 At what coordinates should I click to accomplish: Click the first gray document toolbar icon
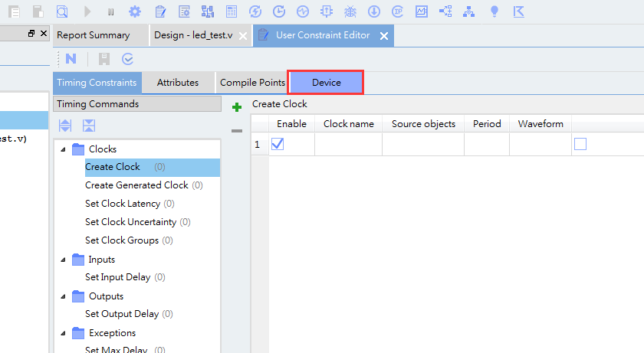(14, 11)
